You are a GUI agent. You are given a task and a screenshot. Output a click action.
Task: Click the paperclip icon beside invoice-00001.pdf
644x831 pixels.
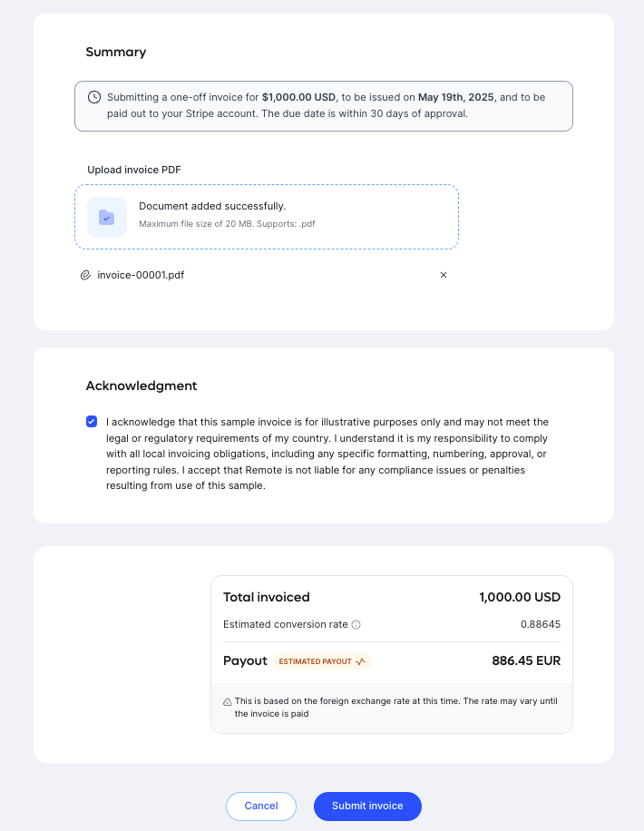[x=83, y=275]
